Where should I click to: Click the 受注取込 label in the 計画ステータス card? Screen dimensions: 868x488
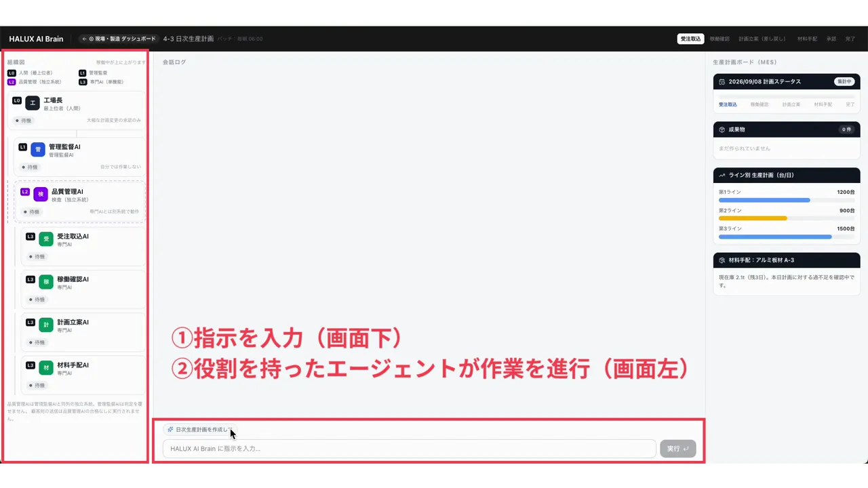728,105
